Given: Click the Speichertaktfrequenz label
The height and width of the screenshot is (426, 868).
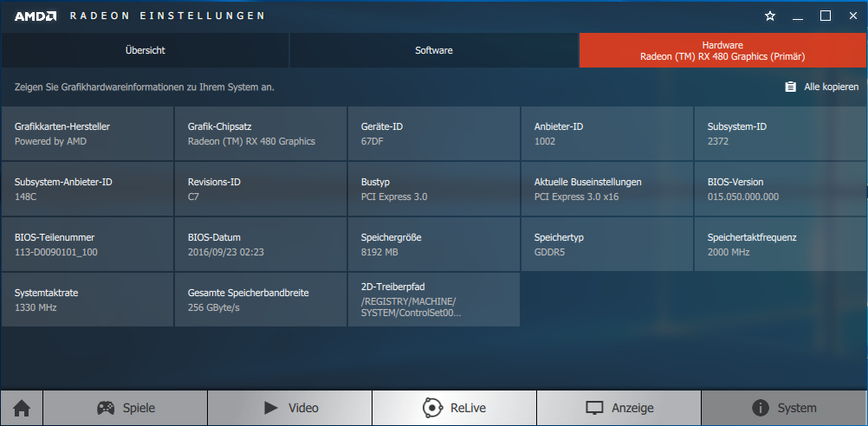Looking at the screenshot, I should (752, 237).
